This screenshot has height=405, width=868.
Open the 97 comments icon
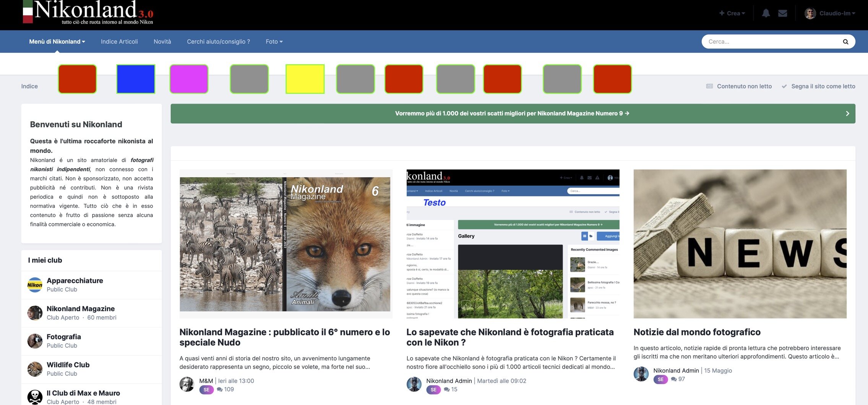673,379
